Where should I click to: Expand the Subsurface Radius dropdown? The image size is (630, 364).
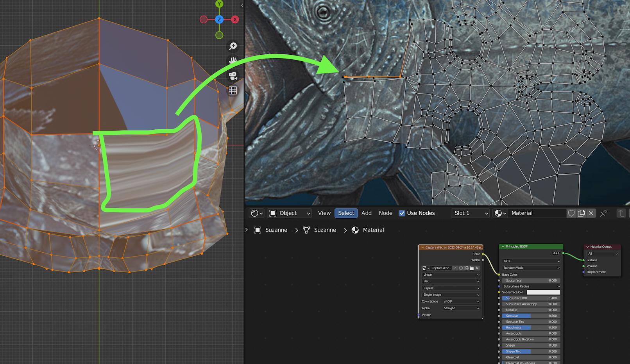[x=531, y=287]
